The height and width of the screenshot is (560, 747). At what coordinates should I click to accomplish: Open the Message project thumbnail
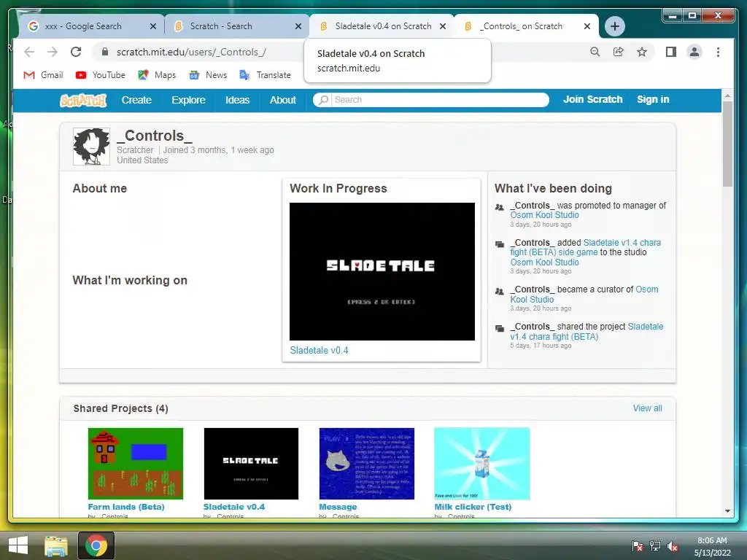coord(367,463)
